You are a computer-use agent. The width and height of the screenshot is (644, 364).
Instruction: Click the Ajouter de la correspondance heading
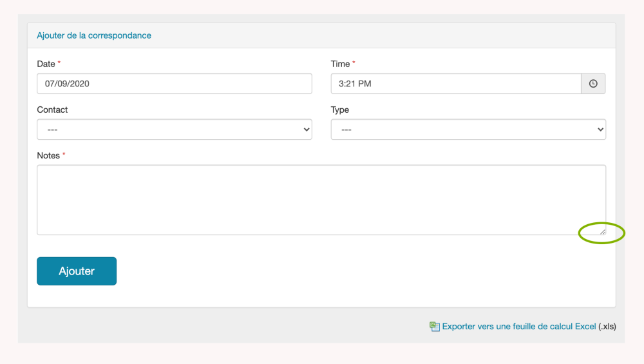tap(94, 35)
